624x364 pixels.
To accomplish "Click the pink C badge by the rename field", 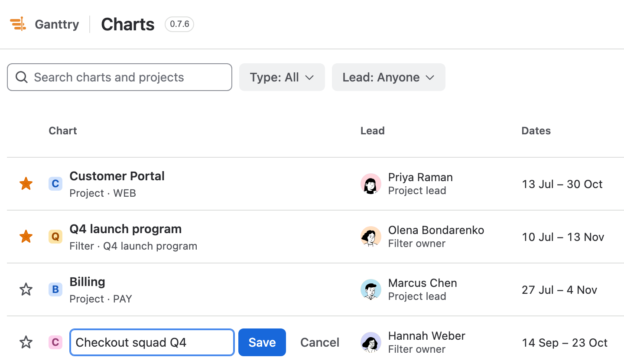I will pyautogui.click(x=55, y=342).
